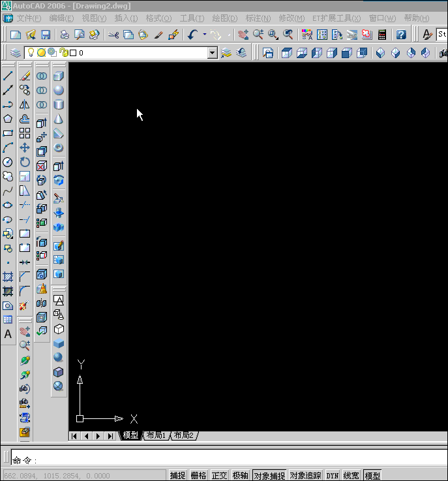448x481 pixels.
Task: Toggle 正交 ortho mode
Action: [x=219, y=476]
